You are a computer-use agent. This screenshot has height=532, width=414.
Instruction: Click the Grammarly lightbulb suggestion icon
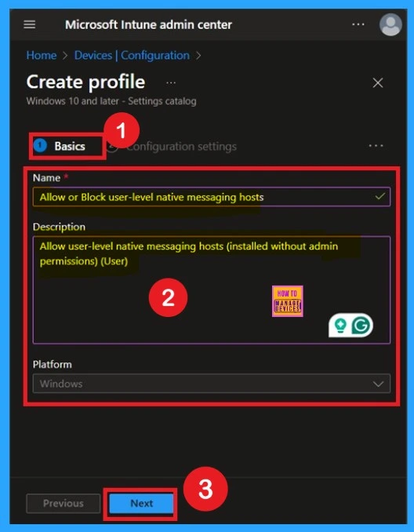[340, 326]
